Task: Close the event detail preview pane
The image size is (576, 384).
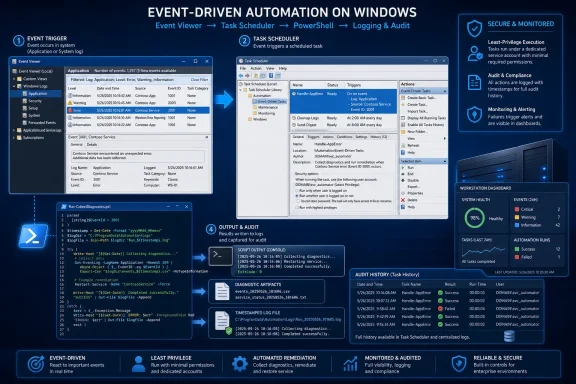Action: tap(207, 137)
